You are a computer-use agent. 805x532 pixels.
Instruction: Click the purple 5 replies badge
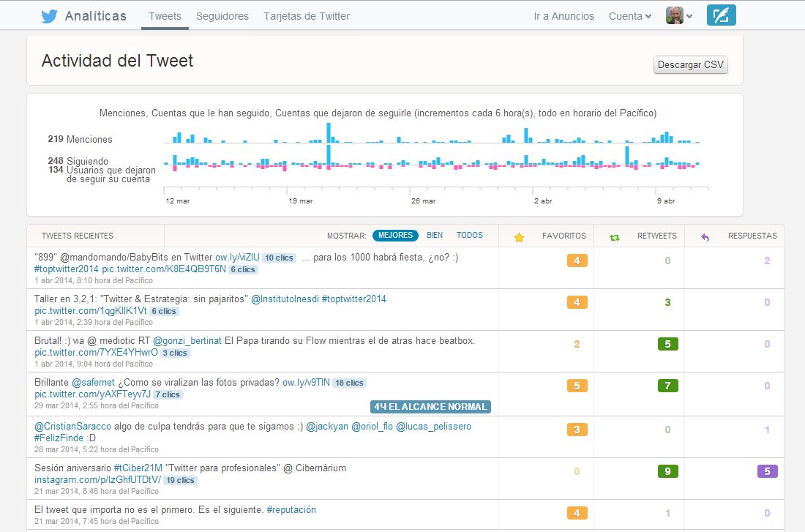click(767, 471)
